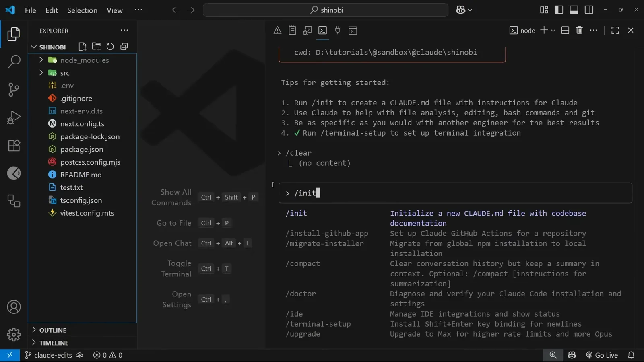644x362 pixels.
Task: Kill terminal with trash icon
Action: (580, 31)
